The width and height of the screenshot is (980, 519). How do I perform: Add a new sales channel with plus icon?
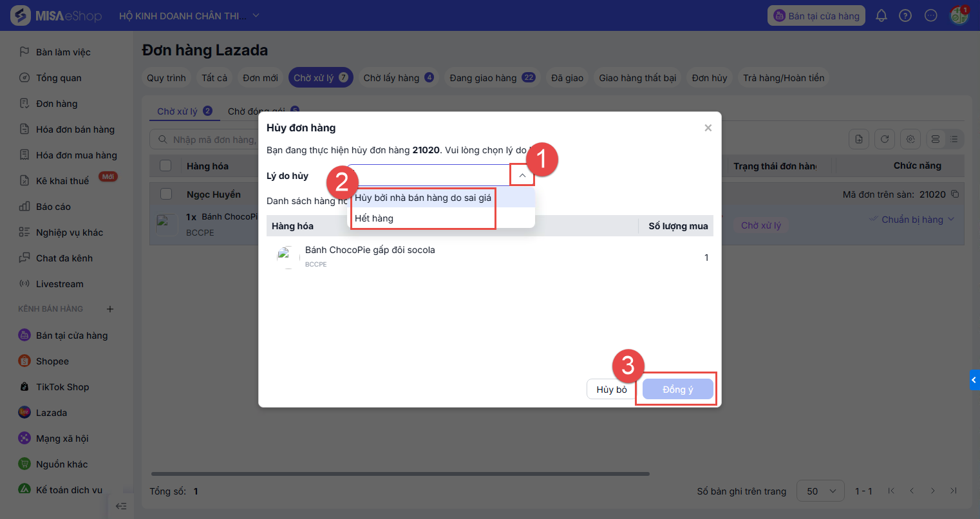[110, 309]
